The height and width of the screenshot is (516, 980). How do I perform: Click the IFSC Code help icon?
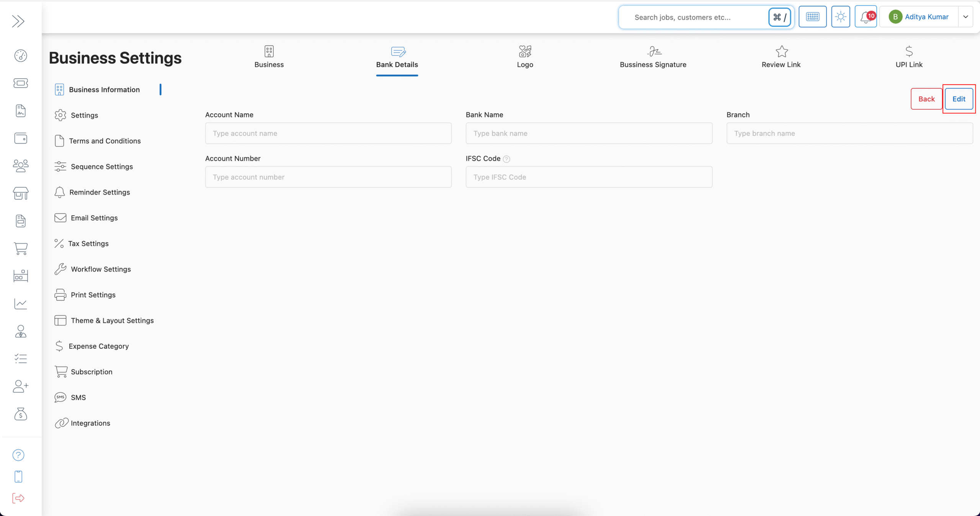tap(506, 159)
